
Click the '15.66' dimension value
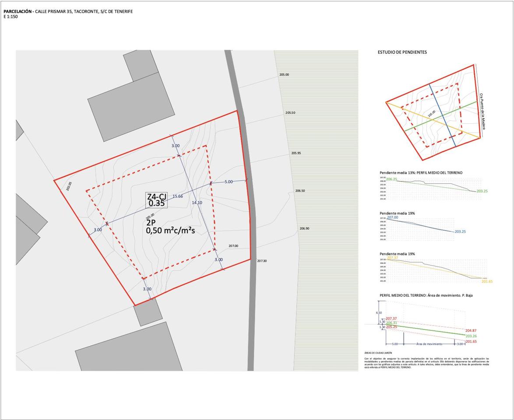coord(178,196)
